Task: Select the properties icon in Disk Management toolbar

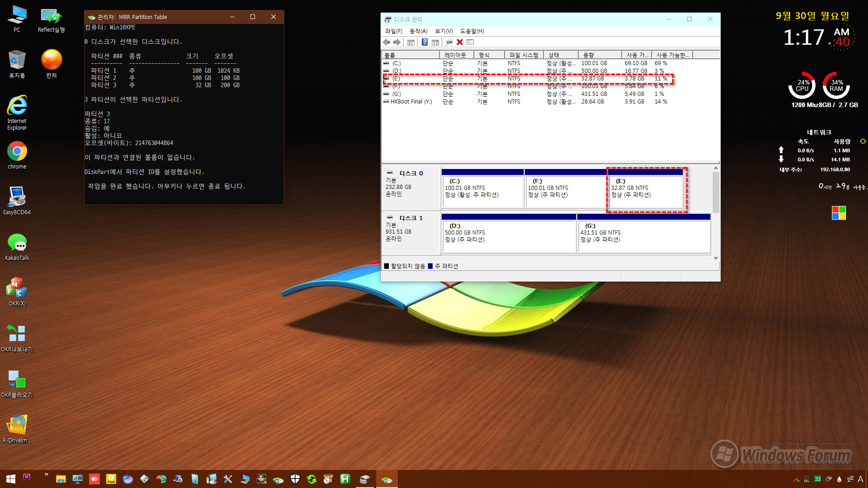Action: pos(471,42)
